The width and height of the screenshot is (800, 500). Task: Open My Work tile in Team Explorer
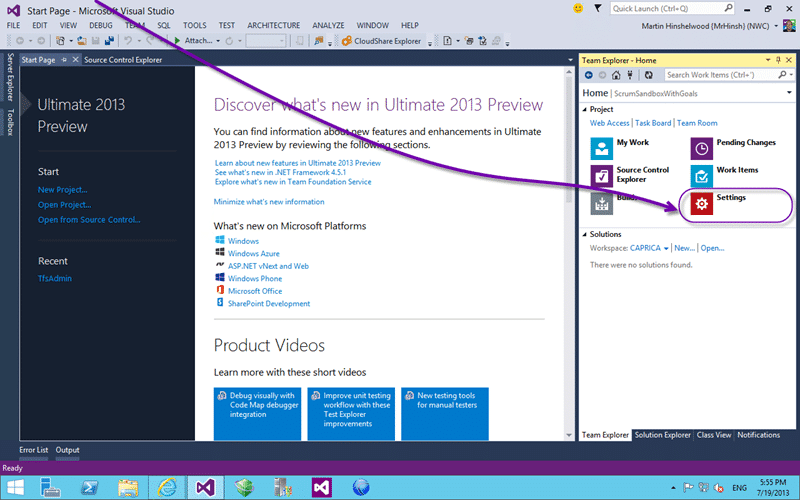point(619,148)
